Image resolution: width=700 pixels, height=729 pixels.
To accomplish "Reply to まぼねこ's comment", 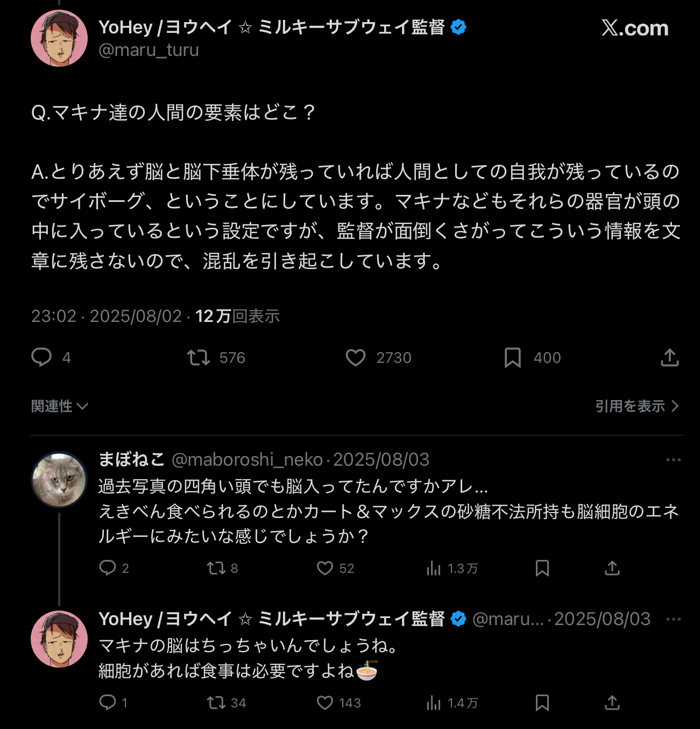I will [108, 568].
